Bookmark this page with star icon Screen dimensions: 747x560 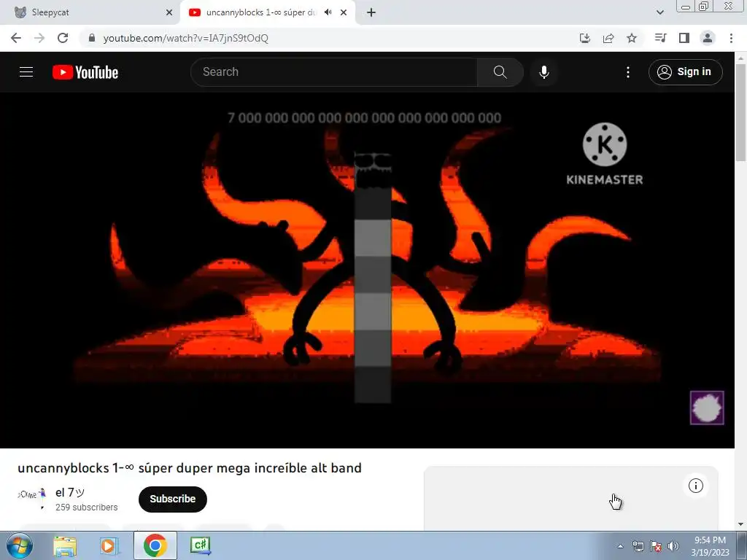pyautogui.click(x=632, y=38)
